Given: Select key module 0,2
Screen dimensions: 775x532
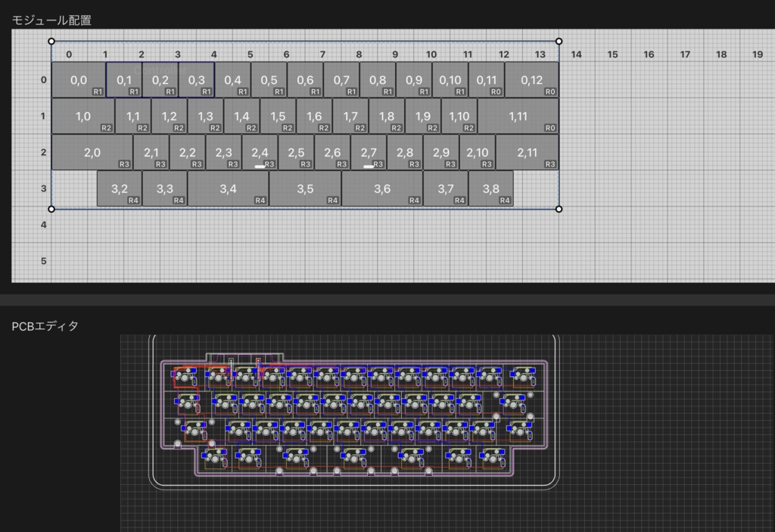Looking at the screenshot, I should [160, 79].
